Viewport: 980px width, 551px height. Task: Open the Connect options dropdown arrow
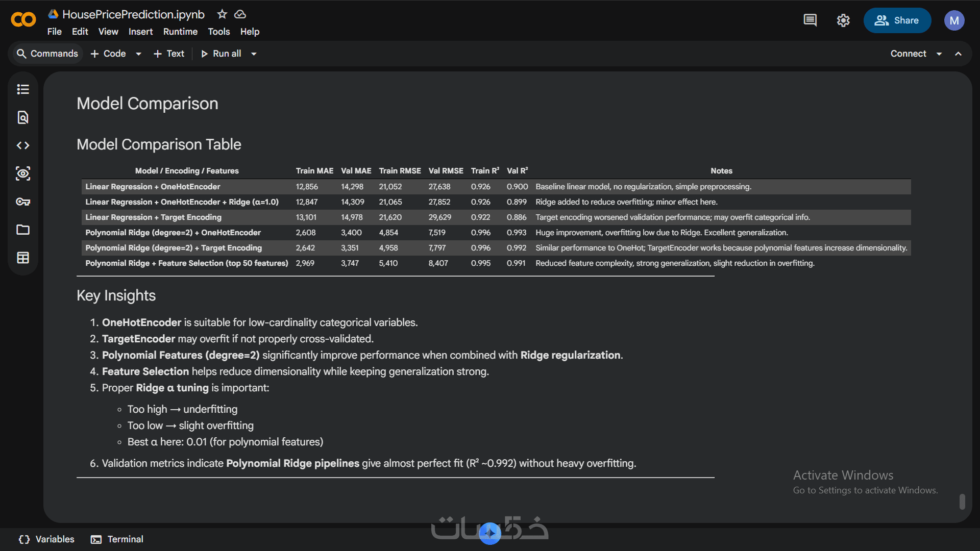[x=939, y=54]
